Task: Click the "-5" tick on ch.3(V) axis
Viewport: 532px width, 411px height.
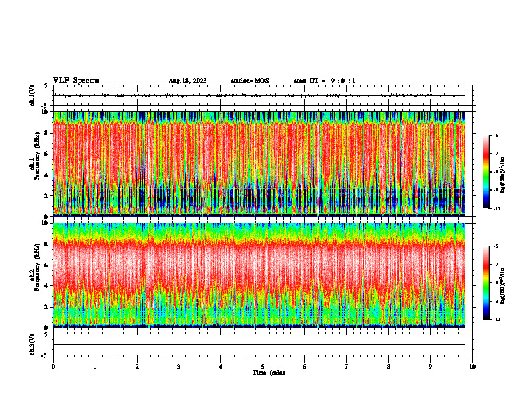Action: coord(45,355)
